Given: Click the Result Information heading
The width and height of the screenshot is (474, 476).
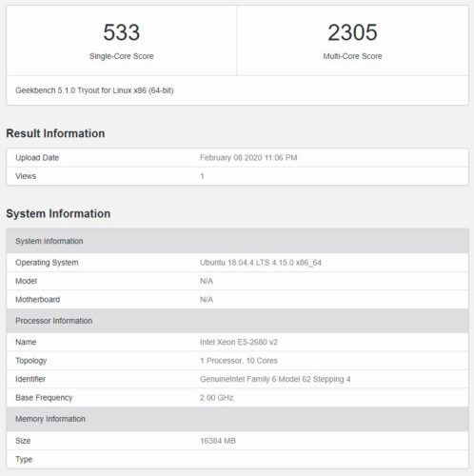Looking at the screenshot, I should [x=55, y=133].
